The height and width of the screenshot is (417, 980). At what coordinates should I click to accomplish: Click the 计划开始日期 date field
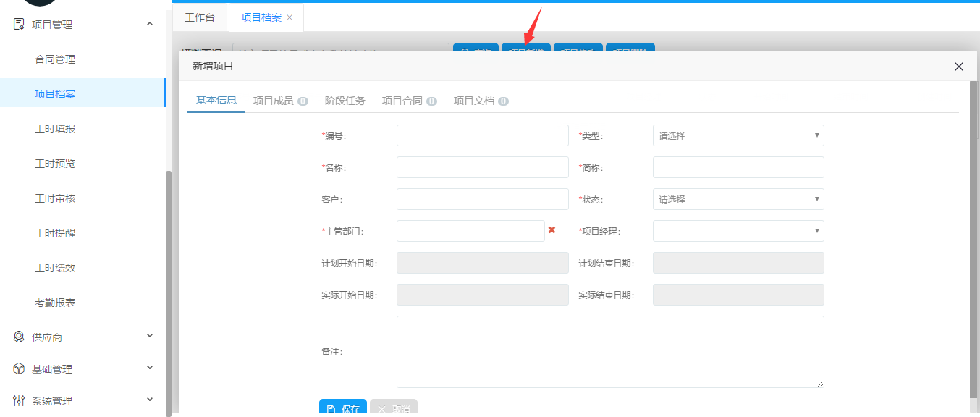click(x=482, y=263)
